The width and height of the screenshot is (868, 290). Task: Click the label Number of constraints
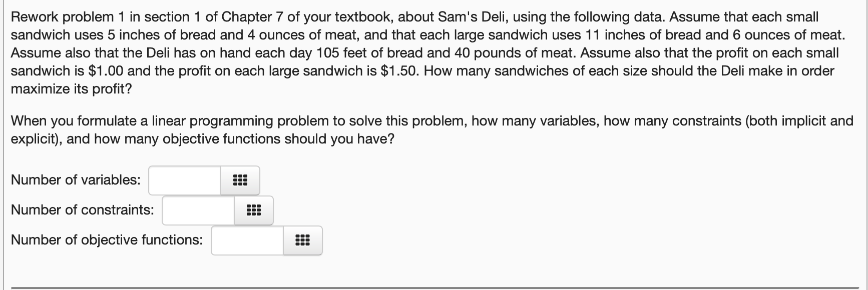click(82, 209)
